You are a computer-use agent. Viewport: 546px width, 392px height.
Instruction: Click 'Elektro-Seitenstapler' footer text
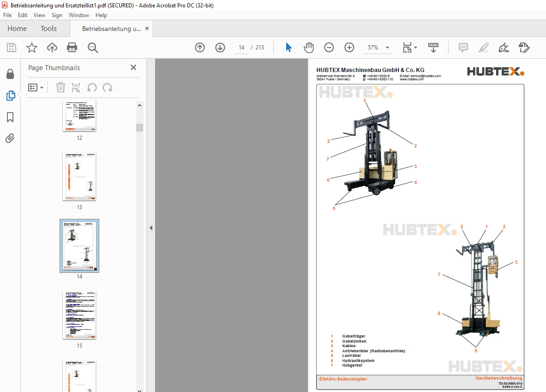pos(343,379)
